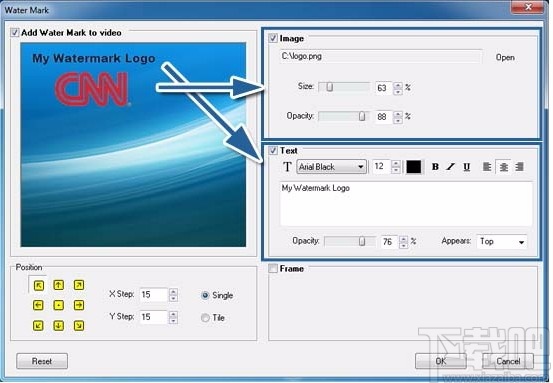Viewport: 553px width, 383px height.
Task: Open the black text color swatch
Action: click(x=413, y=167)
